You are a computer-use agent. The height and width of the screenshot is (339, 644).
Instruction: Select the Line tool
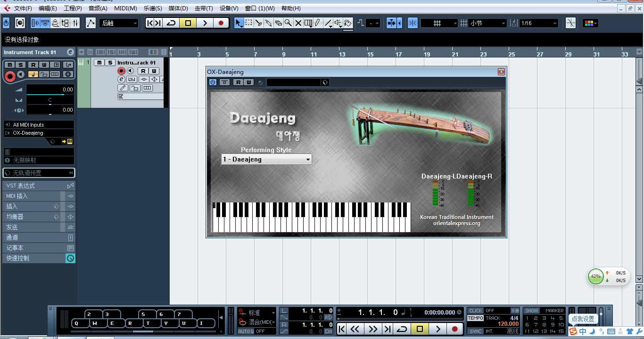click(x=328, y=23)
